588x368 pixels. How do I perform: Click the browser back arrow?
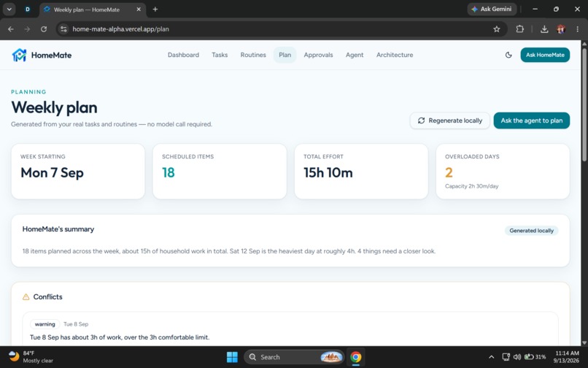click(11, 29)
